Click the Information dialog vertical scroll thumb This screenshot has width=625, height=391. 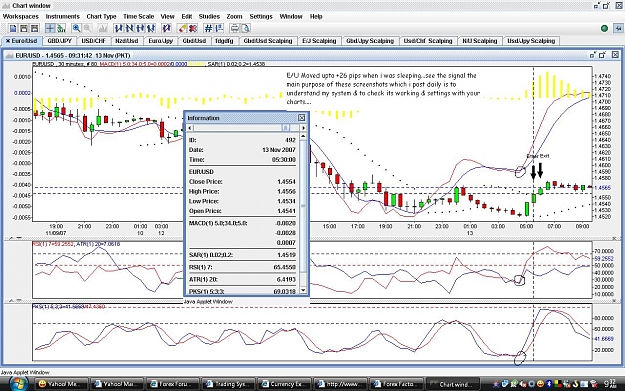click(x=303, y=206)
